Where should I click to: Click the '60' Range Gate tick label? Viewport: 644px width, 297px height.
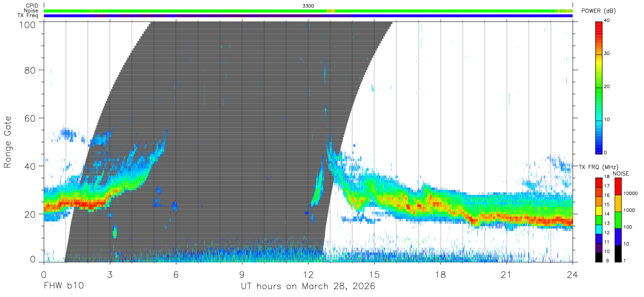pyautogui.click(x=30, y=118)
